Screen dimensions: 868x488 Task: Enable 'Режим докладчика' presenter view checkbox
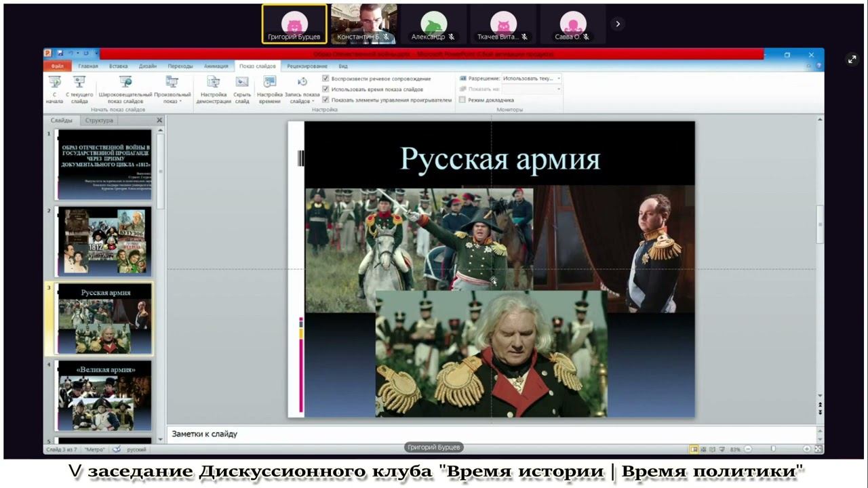pos(462,100)
